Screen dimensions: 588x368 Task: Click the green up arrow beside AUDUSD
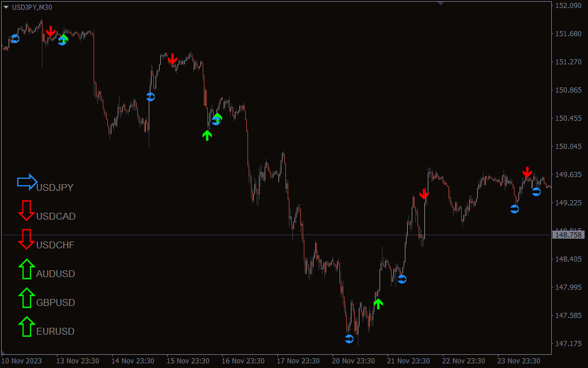[26, 269]
